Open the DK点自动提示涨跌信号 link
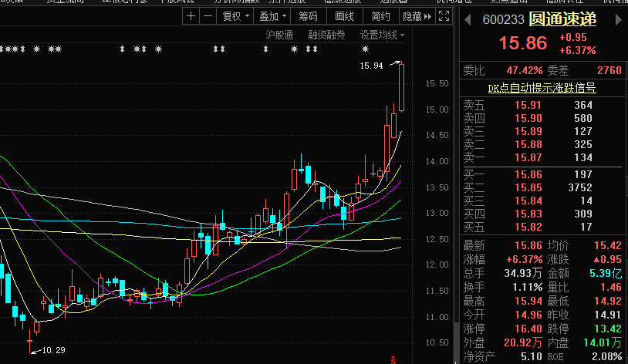 coord(542,88)
